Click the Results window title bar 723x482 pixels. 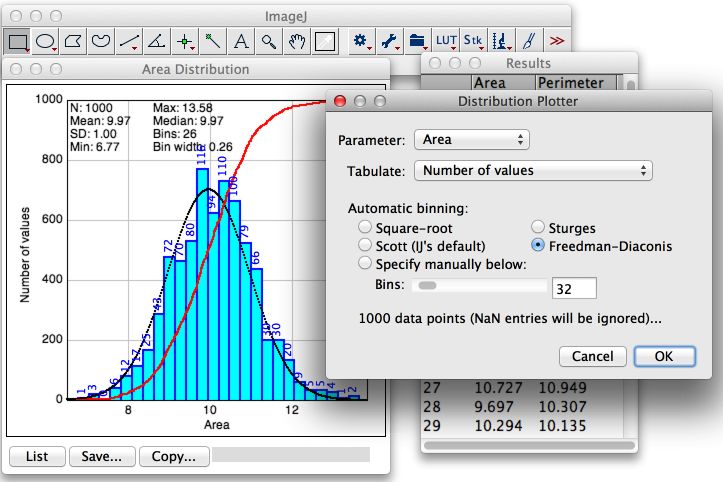click(529, 63)
